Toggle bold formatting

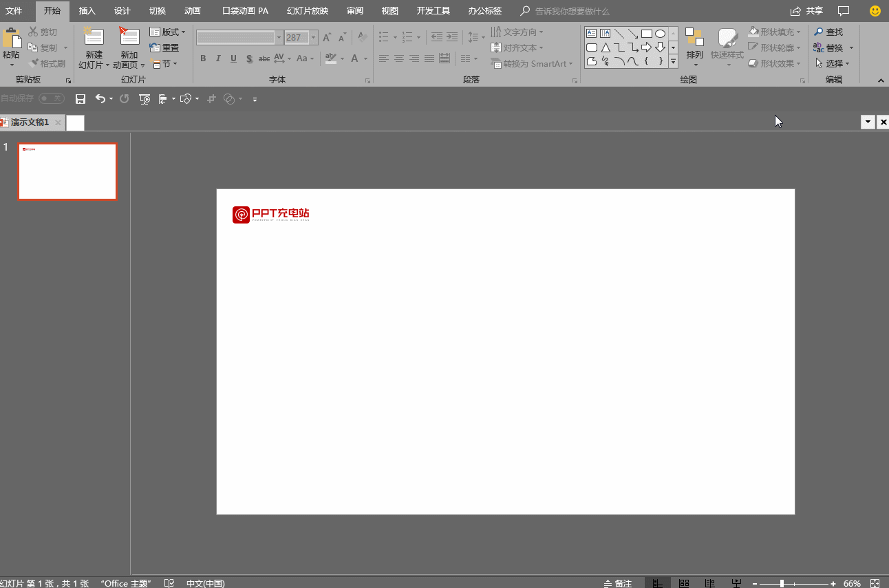pyautogui.click(x=203, y=59)
